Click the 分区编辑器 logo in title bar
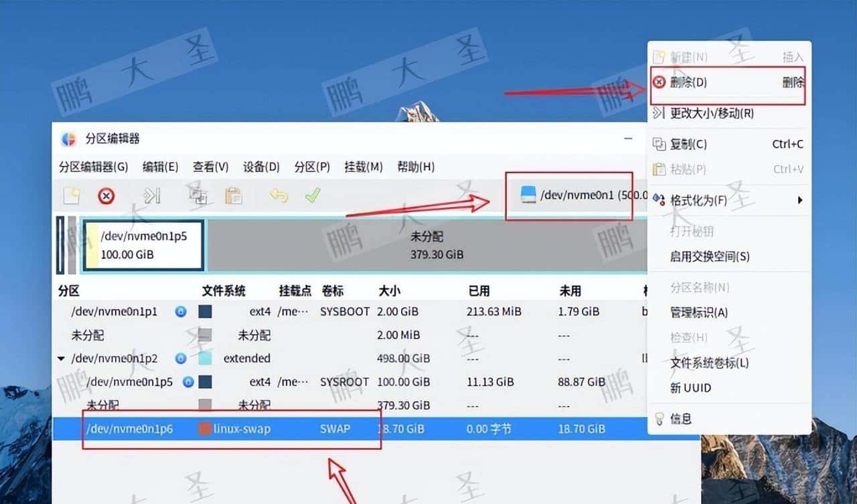Viewport: 857px width, 504px height. (67, 139)
